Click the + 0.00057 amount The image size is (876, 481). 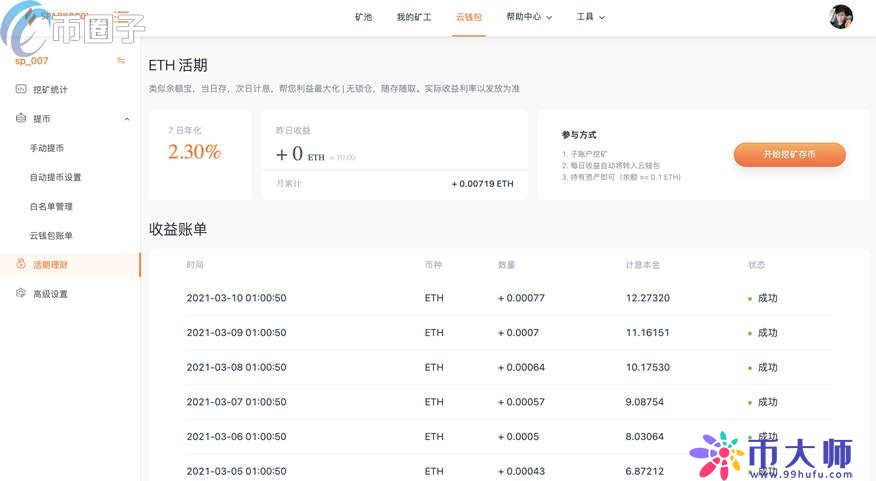(x=521, y=402)
